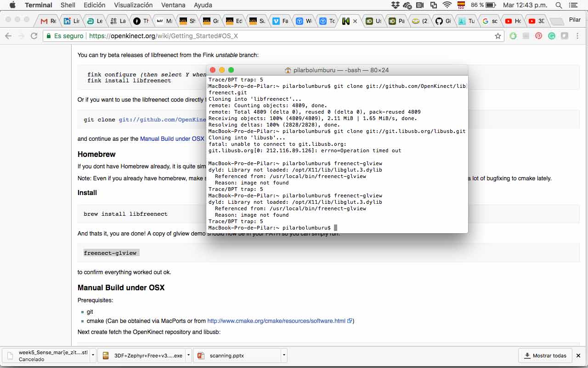Screen dimensions: 588x368
Task: Click the Manual Build under OSX heading
Action: pyautogui.click(x=121, y=287)
